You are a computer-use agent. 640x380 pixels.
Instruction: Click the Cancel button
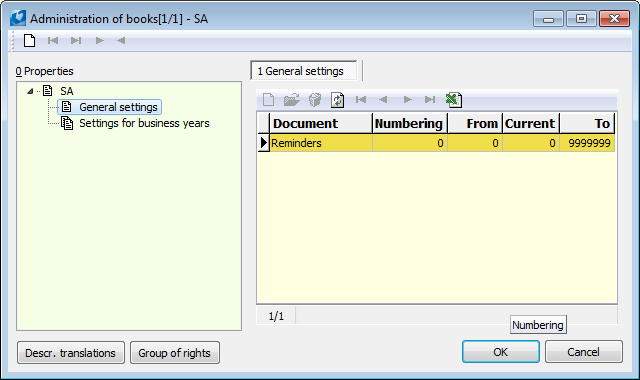click(x=584, y=352)
